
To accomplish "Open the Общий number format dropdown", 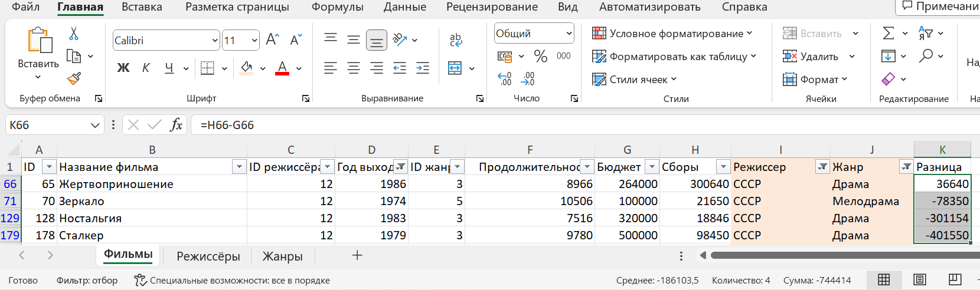I will [x=569, y=34].
